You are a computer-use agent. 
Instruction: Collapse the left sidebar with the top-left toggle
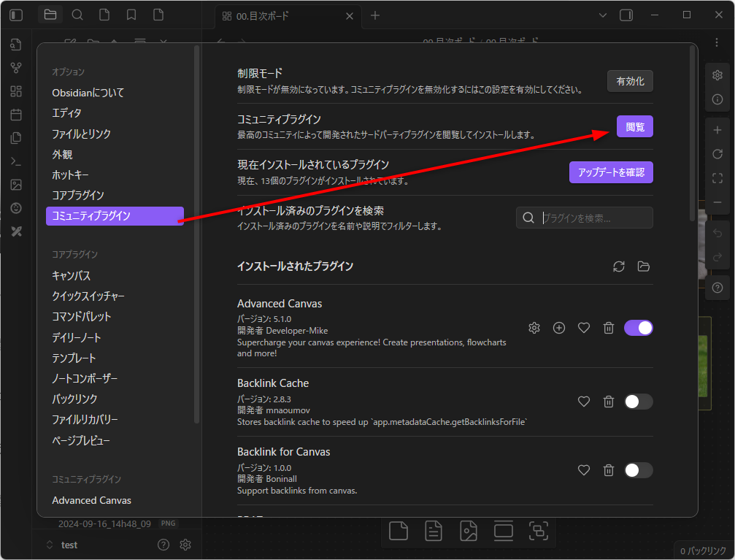point(16,15)
